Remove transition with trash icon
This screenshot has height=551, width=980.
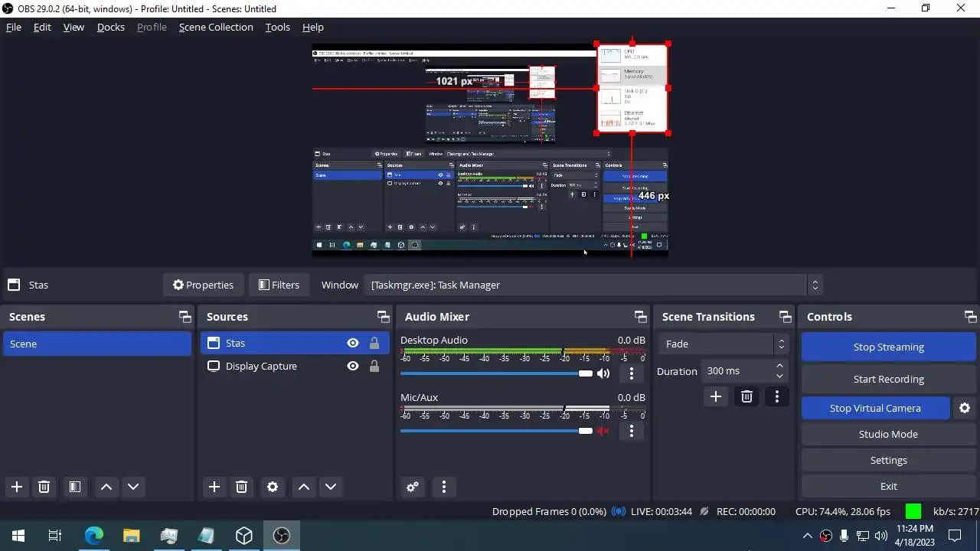click(746, 396)
